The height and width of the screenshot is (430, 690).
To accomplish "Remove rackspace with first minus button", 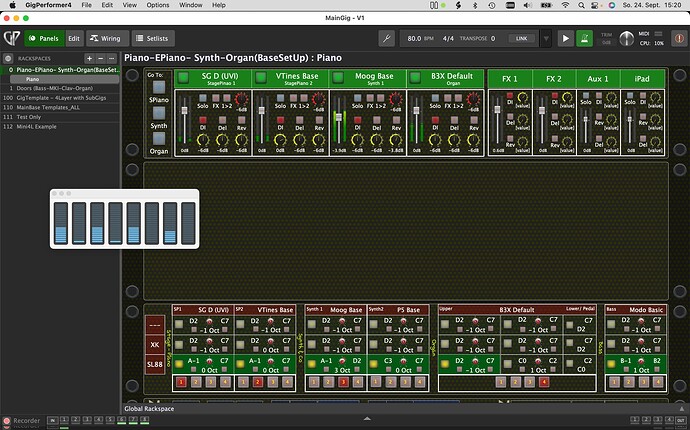I will pyautogui.click(x=100, y=58).
